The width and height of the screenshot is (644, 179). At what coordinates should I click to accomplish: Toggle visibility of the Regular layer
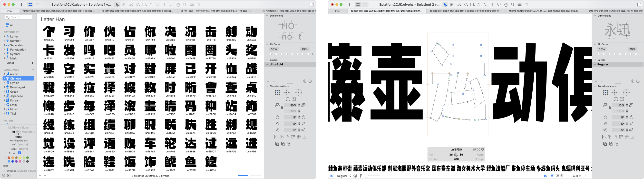[595, 64]
